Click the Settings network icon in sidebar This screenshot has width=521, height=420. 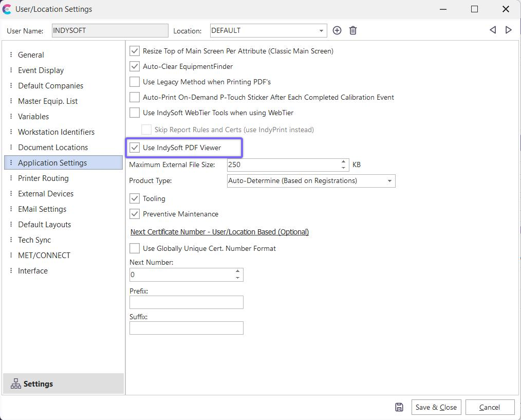16,384
